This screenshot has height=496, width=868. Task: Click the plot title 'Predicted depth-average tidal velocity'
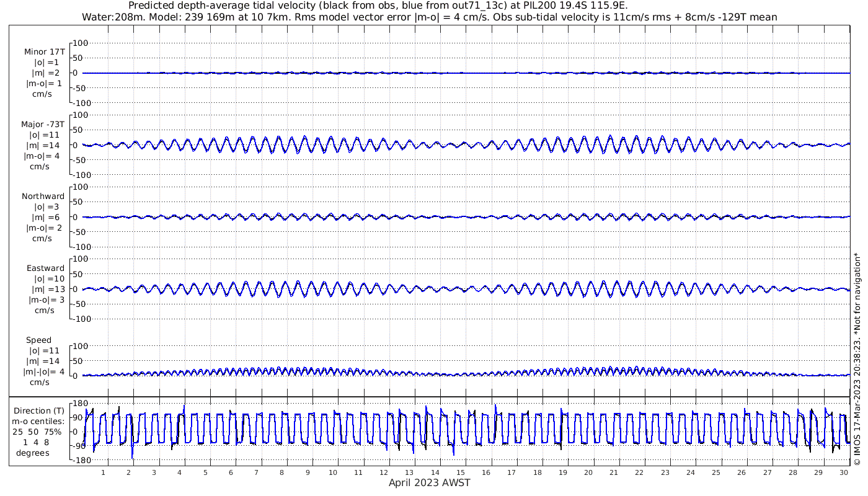click(378, 6)
